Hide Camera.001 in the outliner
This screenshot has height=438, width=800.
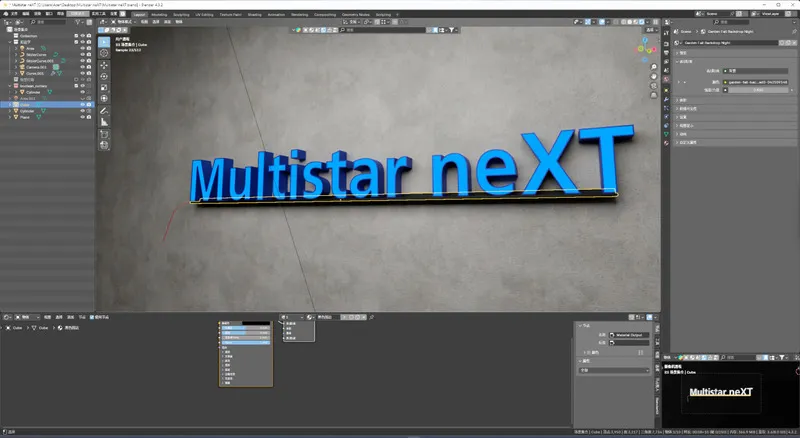pyautogui.click(x=82, y=67)
